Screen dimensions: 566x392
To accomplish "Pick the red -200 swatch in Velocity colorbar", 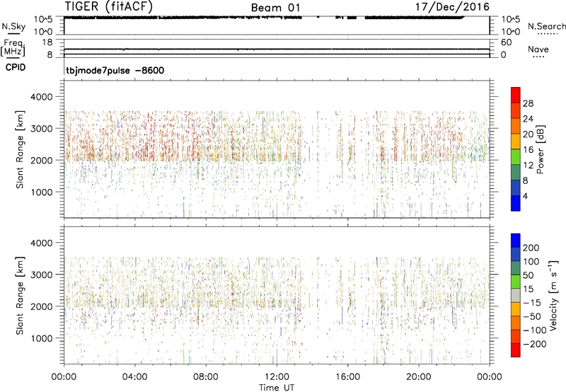I will [516, 350].
